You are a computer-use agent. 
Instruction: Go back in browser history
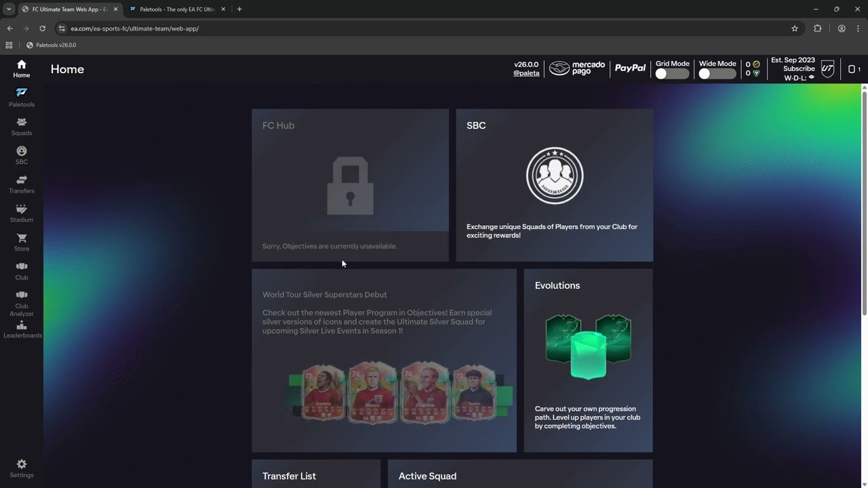(x=9, y=28)
